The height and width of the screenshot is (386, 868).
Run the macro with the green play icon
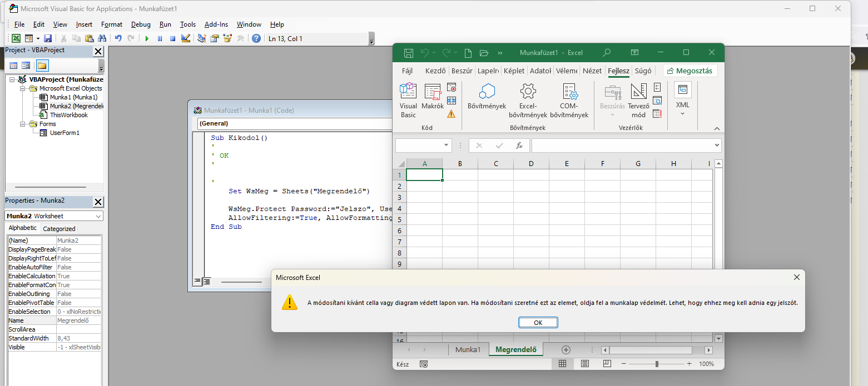(147, 38)
